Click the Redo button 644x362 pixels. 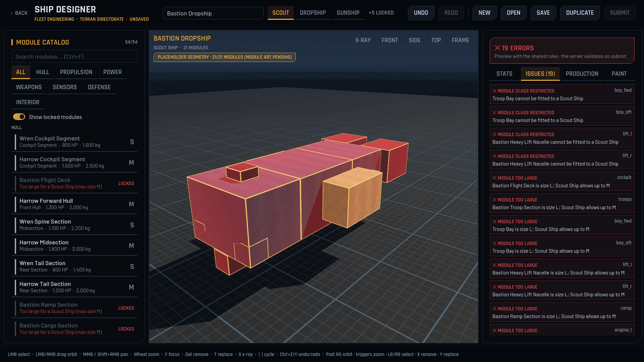pyautogui.click(x=451, y=13)
